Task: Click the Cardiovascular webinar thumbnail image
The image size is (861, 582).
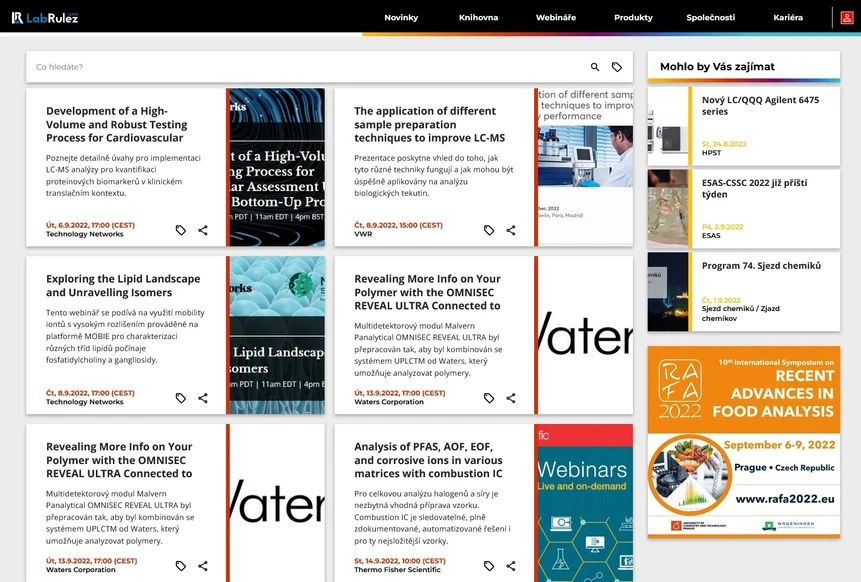Action: pyautogui.click(x=277, y=167)
